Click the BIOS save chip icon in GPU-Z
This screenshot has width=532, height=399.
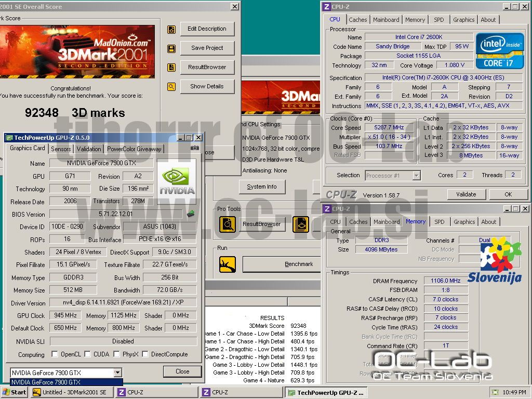click(191, 214)
